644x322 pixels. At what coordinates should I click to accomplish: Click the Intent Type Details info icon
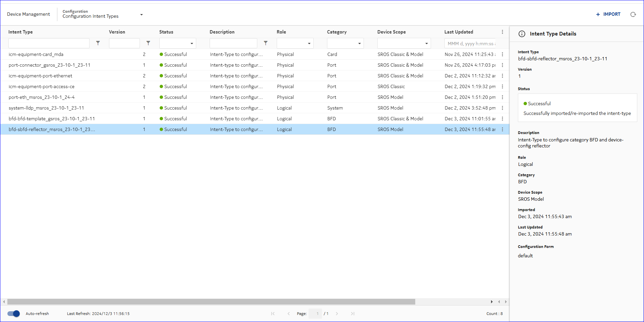pyautogui.click(x=522, y=34)
